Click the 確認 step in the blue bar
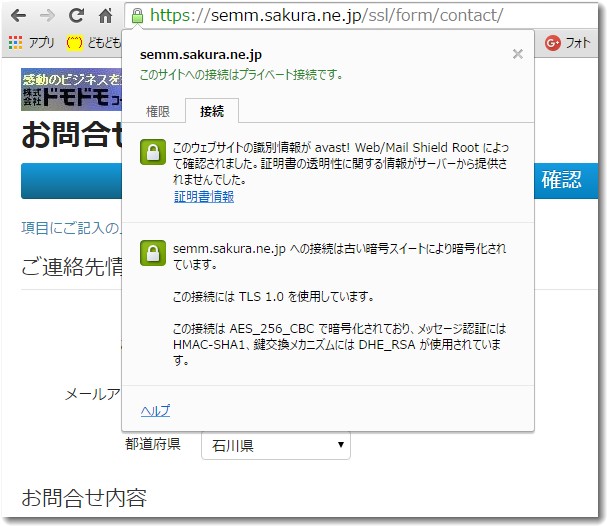Screen dimensions: 607x526 point(561,180)
